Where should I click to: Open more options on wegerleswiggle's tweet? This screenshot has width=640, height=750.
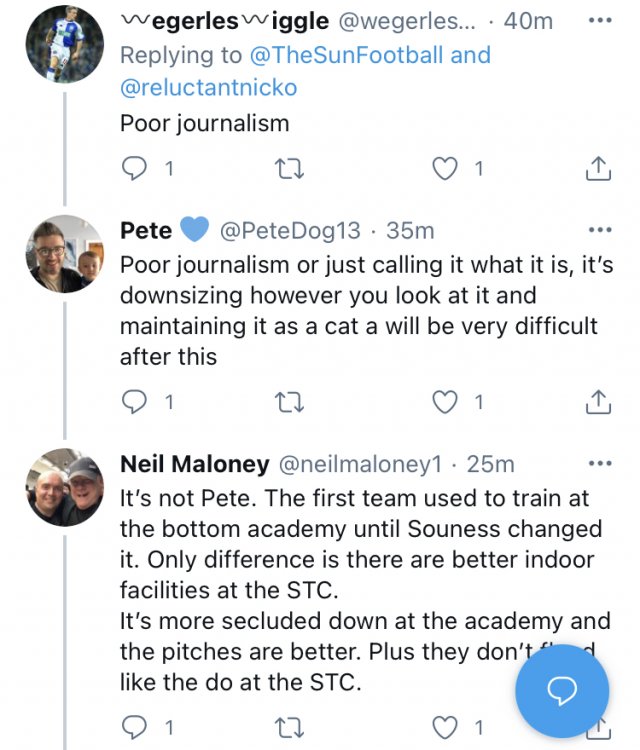coord(599,20)
